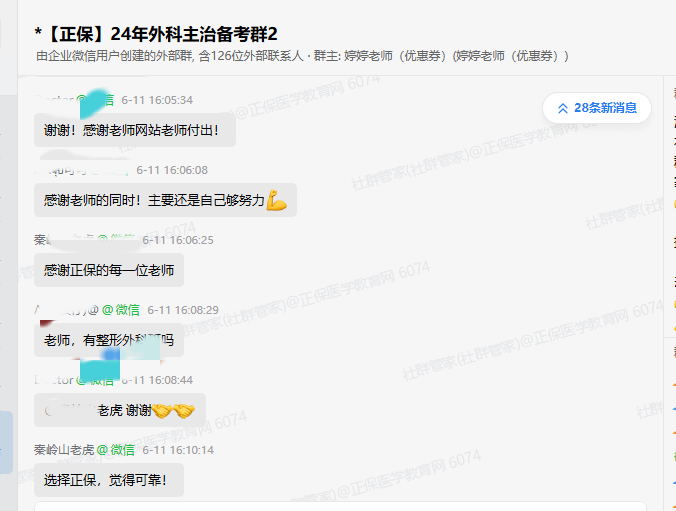The height and width of the screenshot is (511, 676).
Task: Click the 微信 tag at 16:08:29
Action: tap(121, 310)
